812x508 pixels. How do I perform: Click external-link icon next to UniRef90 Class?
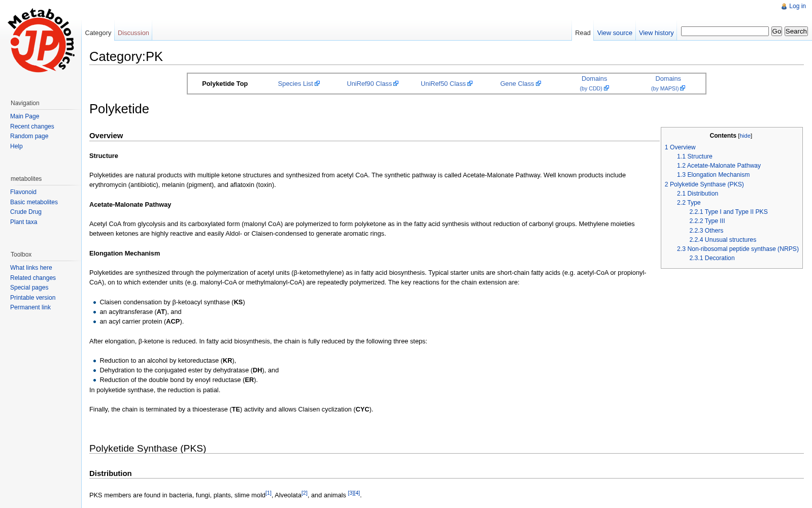point(396,83)
